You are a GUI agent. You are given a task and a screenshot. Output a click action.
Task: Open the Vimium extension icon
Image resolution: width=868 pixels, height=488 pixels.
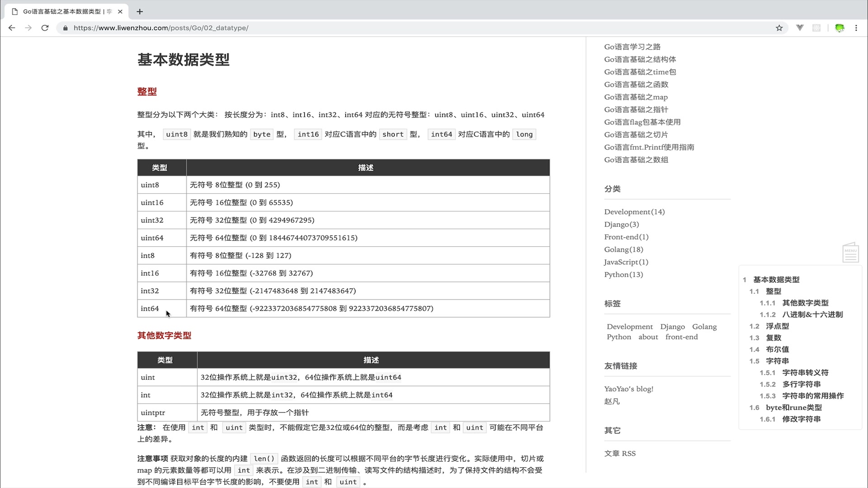800,28
